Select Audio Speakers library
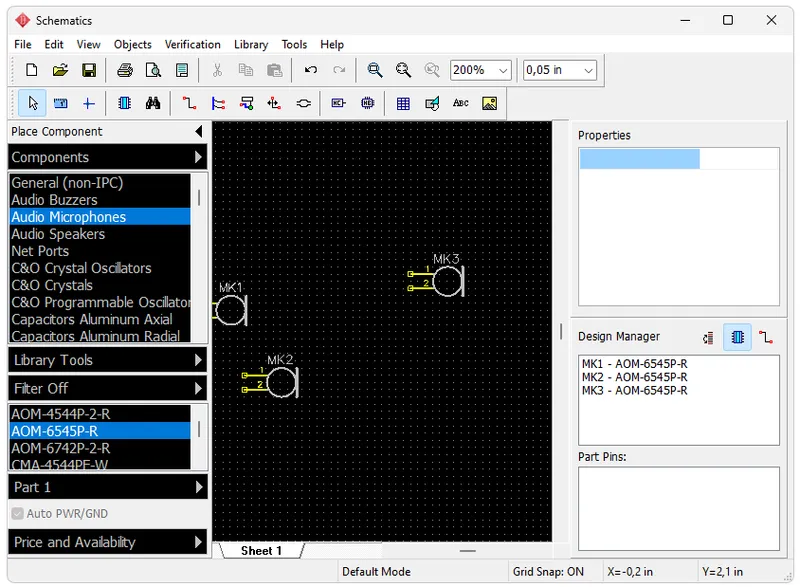 pyautogui.click(x=100, y=234)
